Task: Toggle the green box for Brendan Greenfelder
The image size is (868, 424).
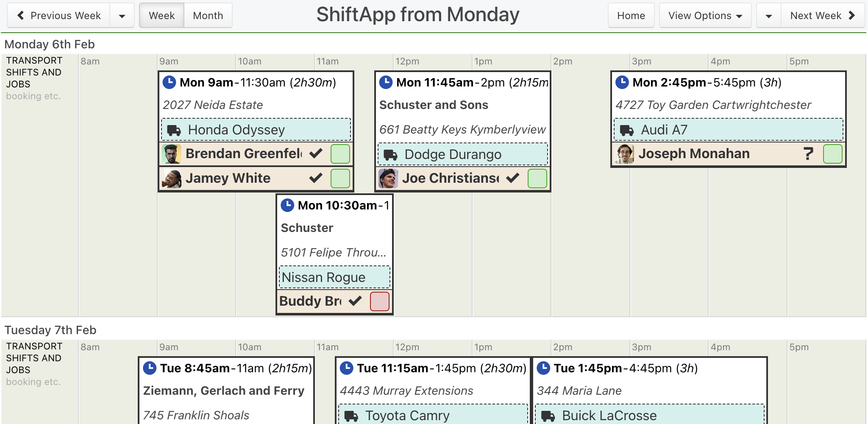Action: tap(340, 154)
